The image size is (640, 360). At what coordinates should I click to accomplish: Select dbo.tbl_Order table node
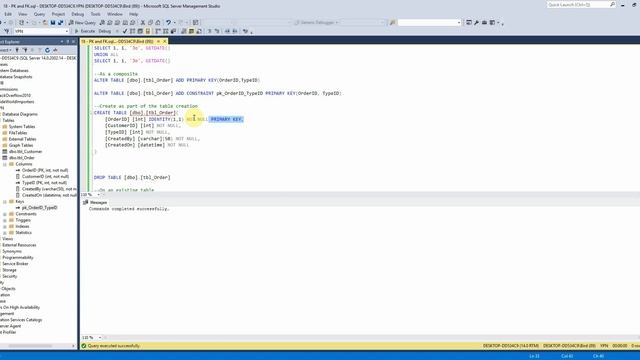[x=22, y=158]
